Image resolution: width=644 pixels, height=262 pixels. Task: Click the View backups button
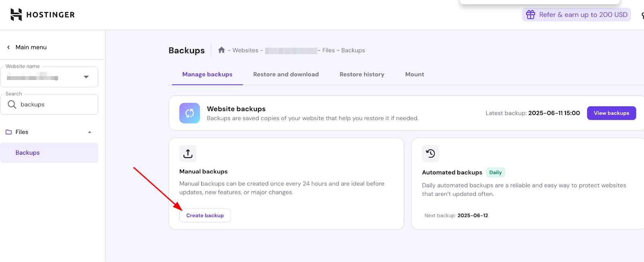coord(611,113)
